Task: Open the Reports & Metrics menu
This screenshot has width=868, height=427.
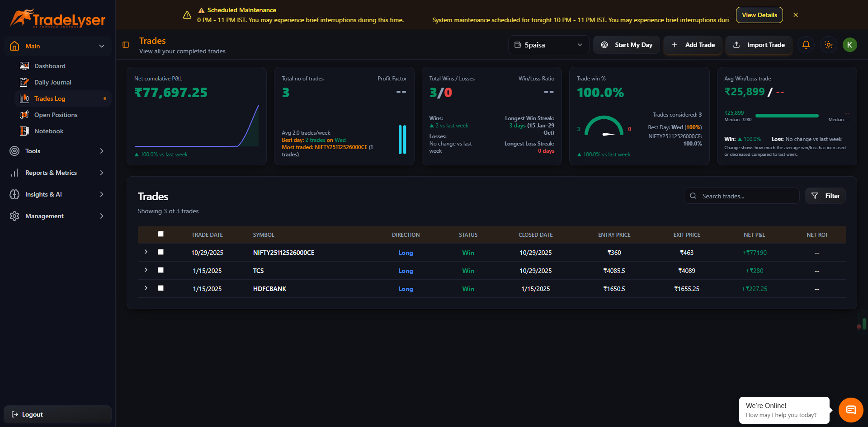Action: click(x=51, y=173)
